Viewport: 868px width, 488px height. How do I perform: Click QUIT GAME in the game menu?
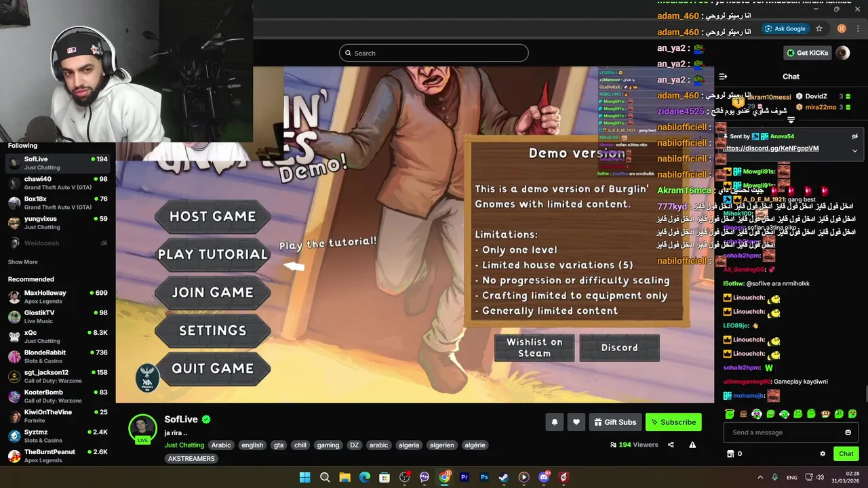pyautogui.click(x=212, y=368)
